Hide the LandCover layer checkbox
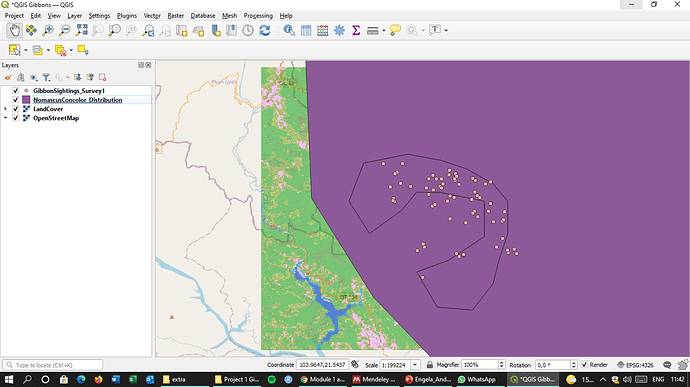Image resolution: width=690 pixels, height=387 pixels. point(15,109)
